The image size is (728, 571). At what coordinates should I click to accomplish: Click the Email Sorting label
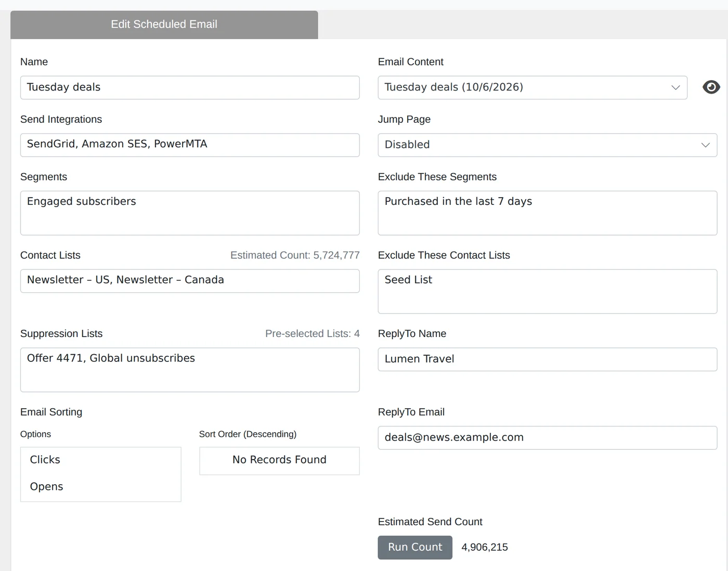[51, 412]
